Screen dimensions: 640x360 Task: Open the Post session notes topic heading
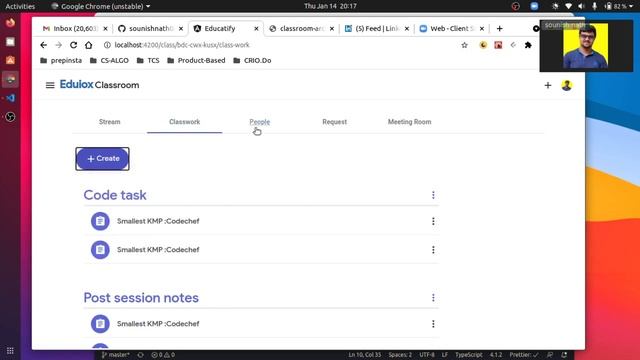click(141, 298)
